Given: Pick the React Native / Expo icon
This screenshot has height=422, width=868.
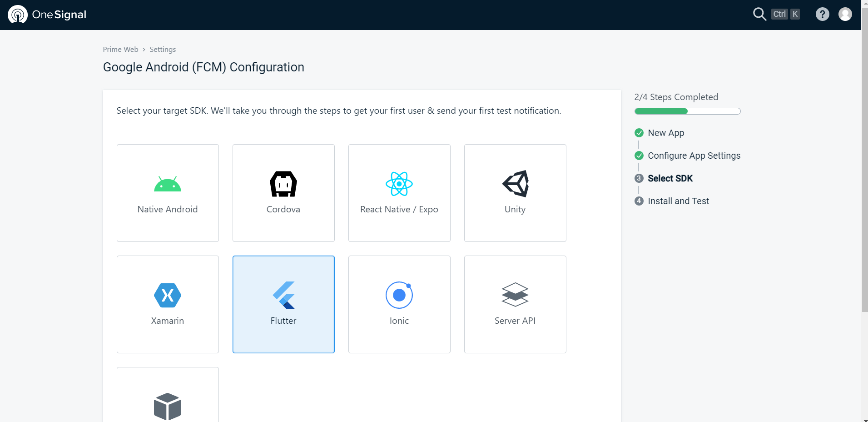Looking at the screenshot, I should click(x=399, y=184).
